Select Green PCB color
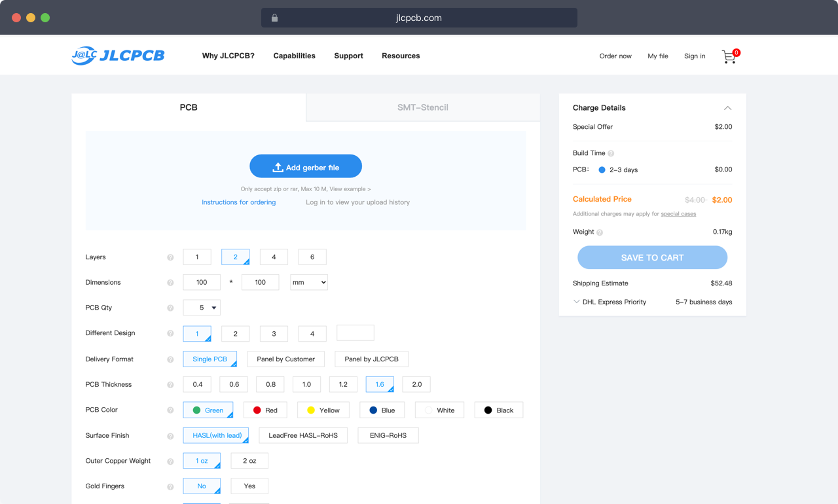 [x=208, y=410]
